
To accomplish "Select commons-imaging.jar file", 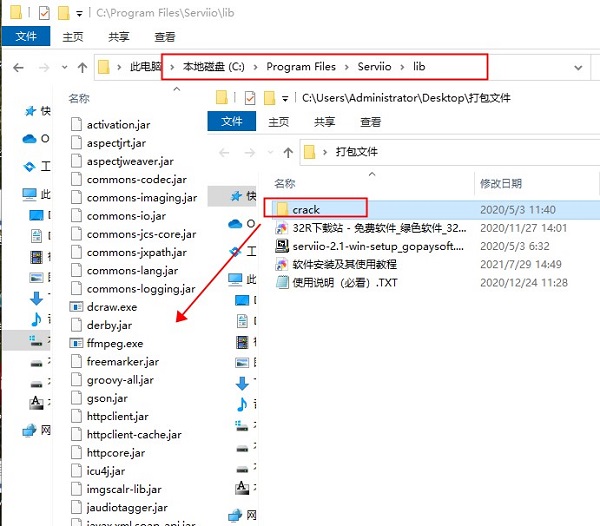I will pos(134,198).
